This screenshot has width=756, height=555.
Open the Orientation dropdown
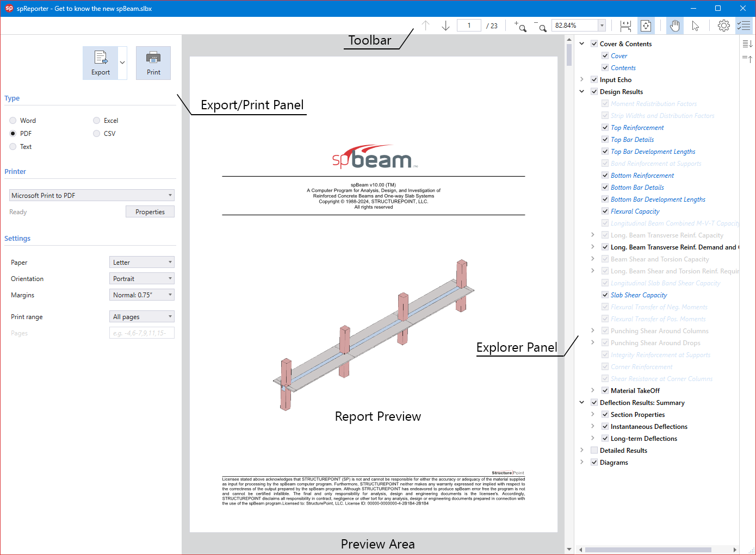(141, 279)
